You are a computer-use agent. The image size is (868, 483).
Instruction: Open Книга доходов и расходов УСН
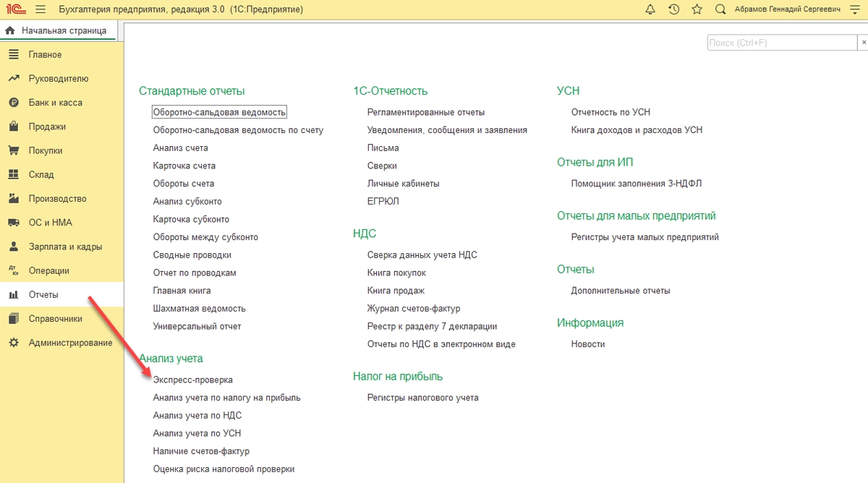637,130
